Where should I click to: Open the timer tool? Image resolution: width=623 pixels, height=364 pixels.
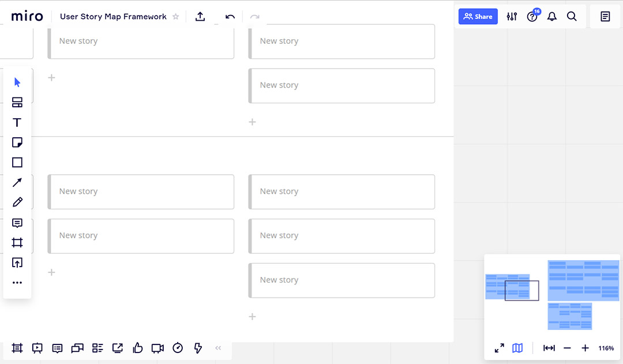click(178, 348)
